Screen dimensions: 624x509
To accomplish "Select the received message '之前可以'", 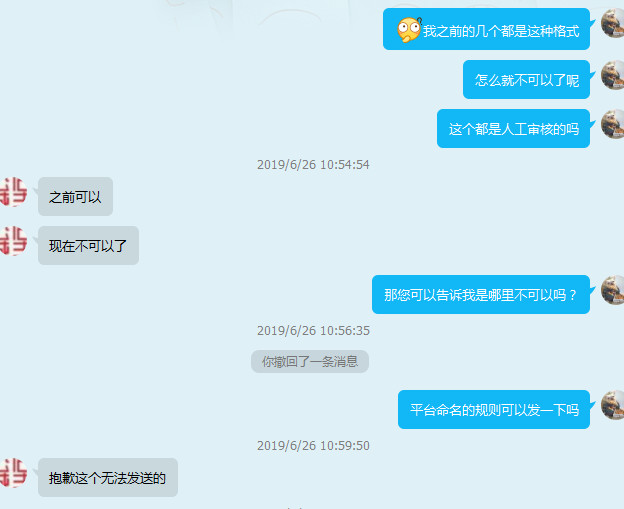I will [x=76, y=197].
